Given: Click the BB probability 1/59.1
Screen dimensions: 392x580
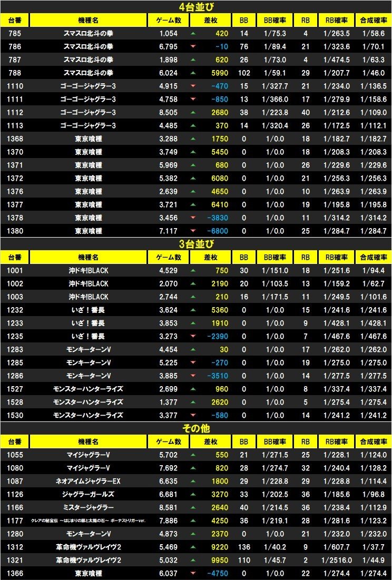Looking at the screenshot, I should pos(275,73).
